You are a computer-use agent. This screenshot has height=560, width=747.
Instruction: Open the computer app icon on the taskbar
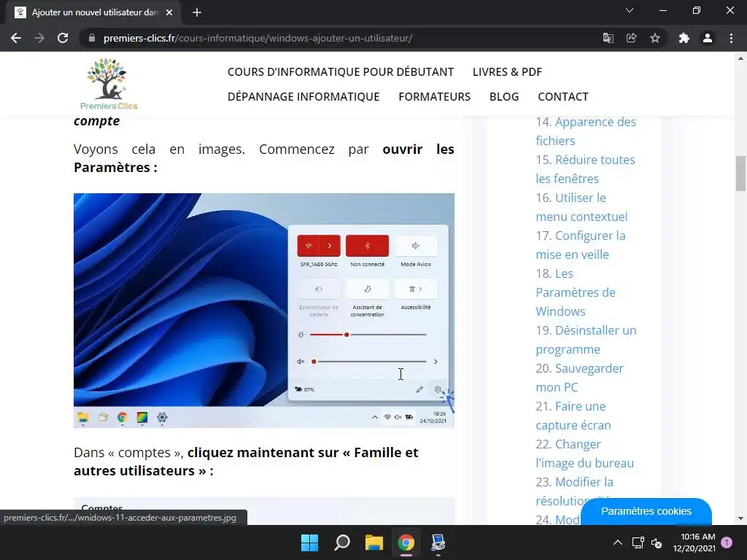pyautogui.click(x=438, y=542)
